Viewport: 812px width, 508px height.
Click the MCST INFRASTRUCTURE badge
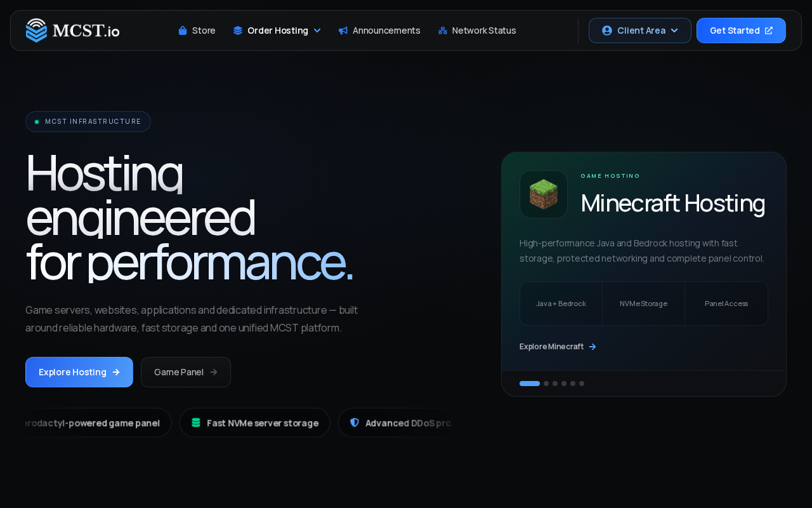click(88, 121)
